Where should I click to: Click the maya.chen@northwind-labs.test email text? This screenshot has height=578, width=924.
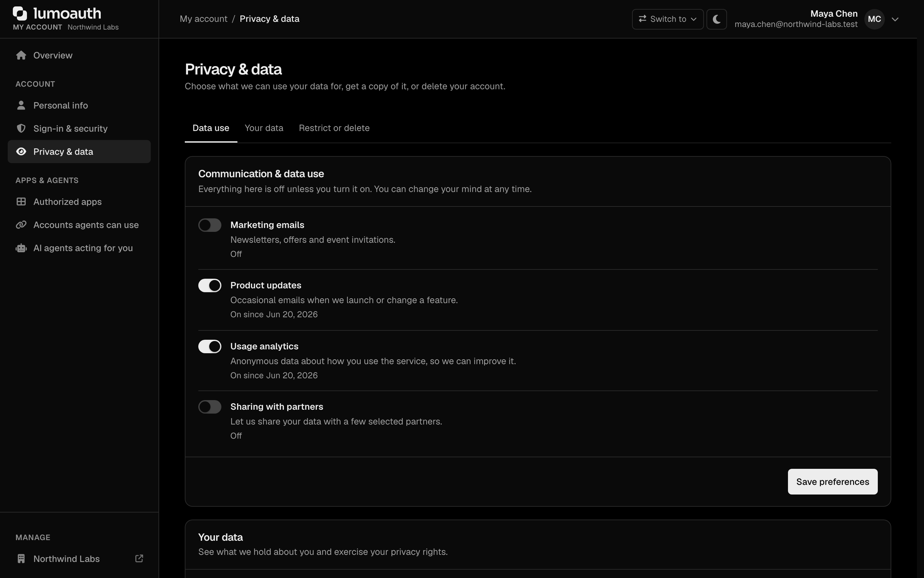(x=796, y=24)
